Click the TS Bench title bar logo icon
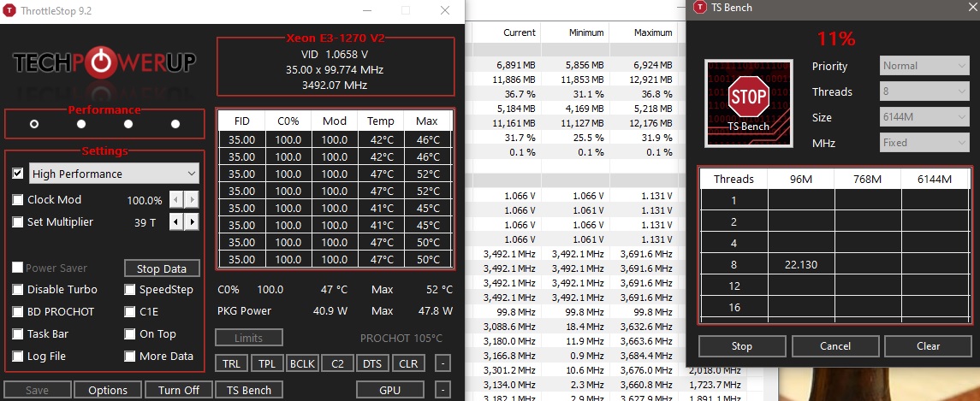980x401 pixels. pos(700,8)
